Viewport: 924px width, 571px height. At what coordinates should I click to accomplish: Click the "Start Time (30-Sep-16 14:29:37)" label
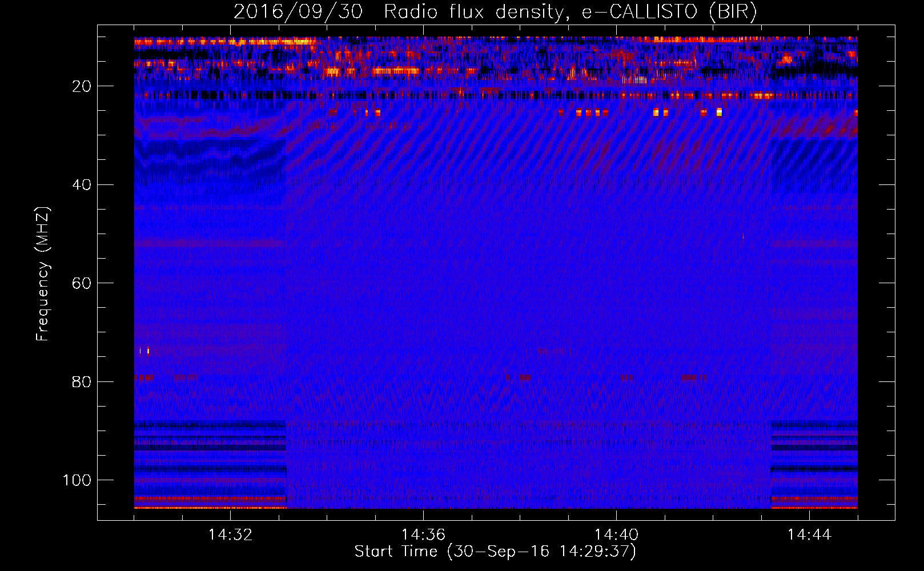click(495, 552)
